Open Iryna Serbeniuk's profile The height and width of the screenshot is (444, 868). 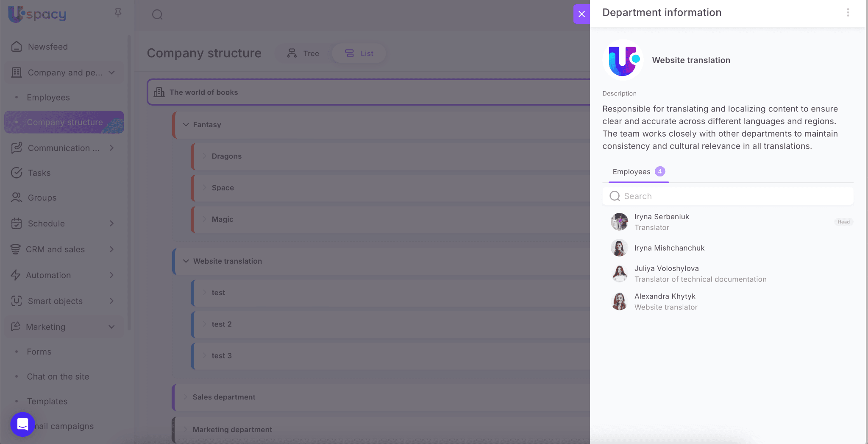[x=661, y=217]
